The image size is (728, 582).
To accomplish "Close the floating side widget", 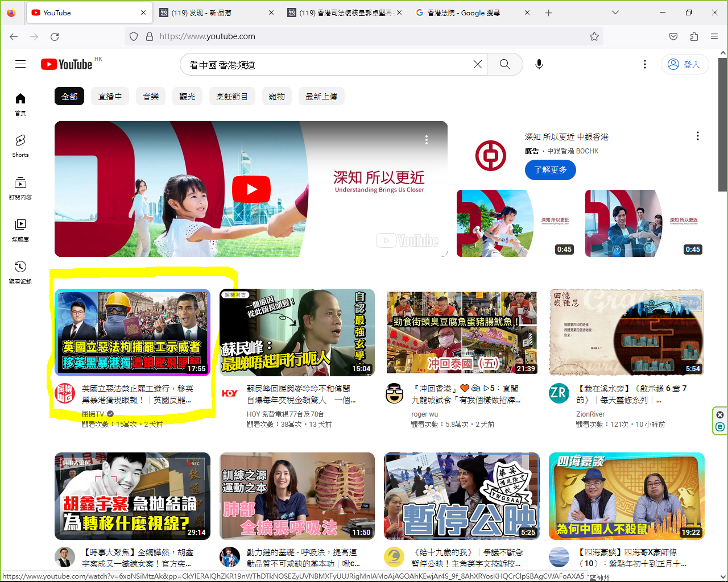I will coord(720,415).
